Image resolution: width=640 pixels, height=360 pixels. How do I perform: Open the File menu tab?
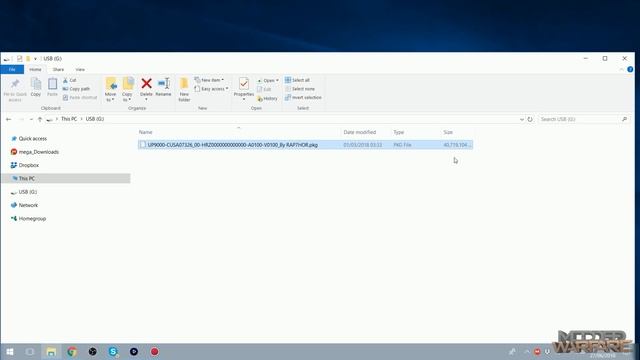pyautogui.click(x=12, y=70)
